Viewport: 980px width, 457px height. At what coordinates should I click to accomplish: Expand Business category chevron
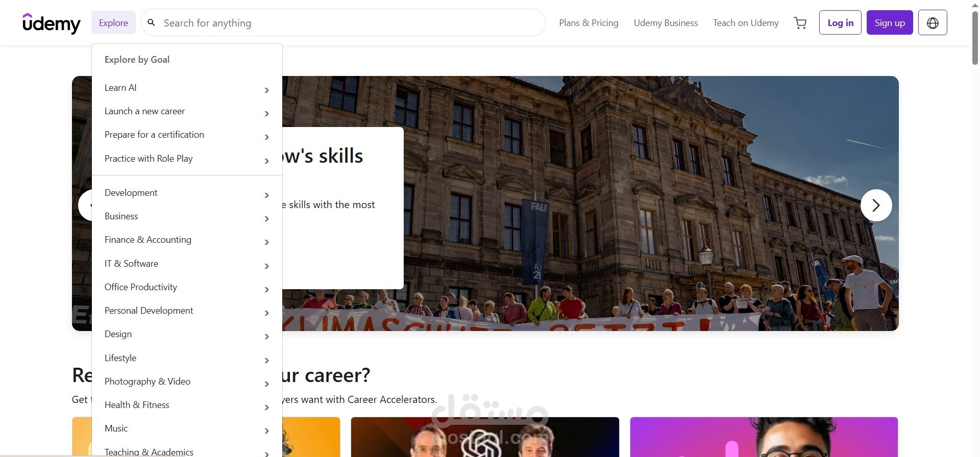pos(266,219)
